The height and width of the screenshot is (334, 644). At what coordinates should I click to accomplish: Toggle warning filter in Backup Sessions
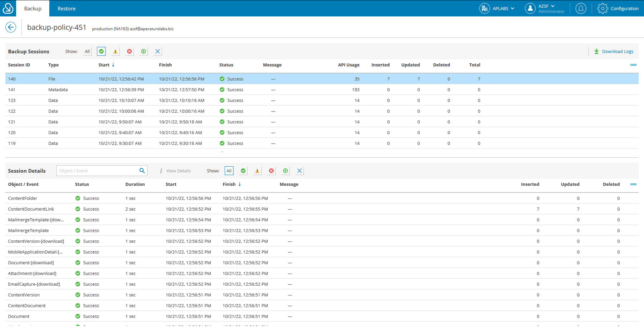click(x=115, y=51)
